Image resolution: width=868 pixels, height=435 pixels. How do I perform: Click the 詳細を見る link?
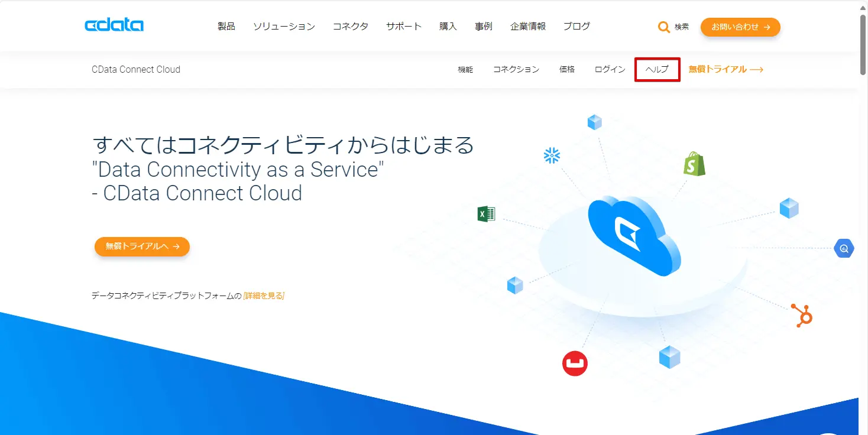coord(264,296)
